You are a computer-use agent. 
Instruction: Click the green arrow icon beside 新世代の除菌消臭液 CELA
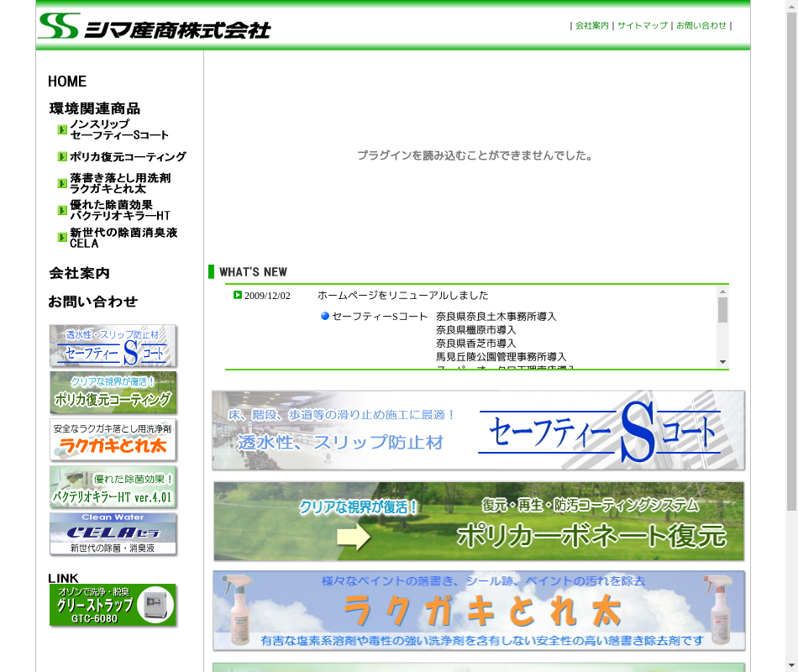62,238
